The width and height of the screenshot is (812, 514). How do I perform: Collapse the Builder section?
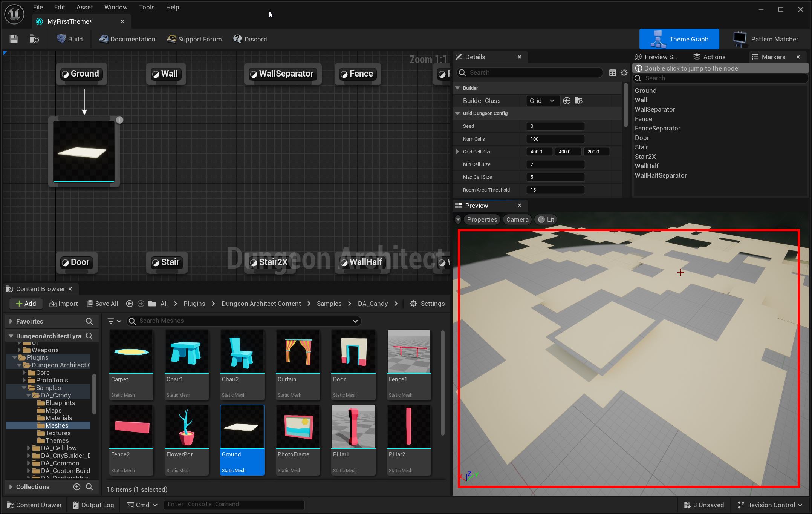click(457, 88)
